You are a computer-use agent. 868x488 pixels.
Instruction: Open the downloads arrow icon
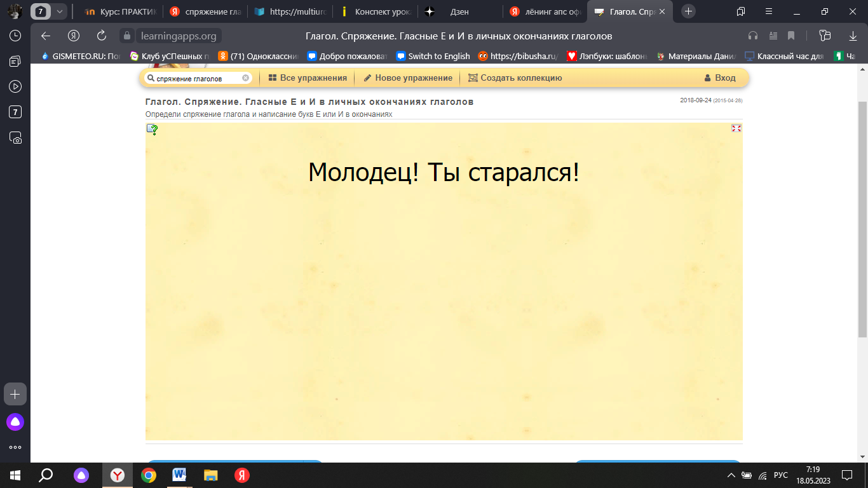853,36
